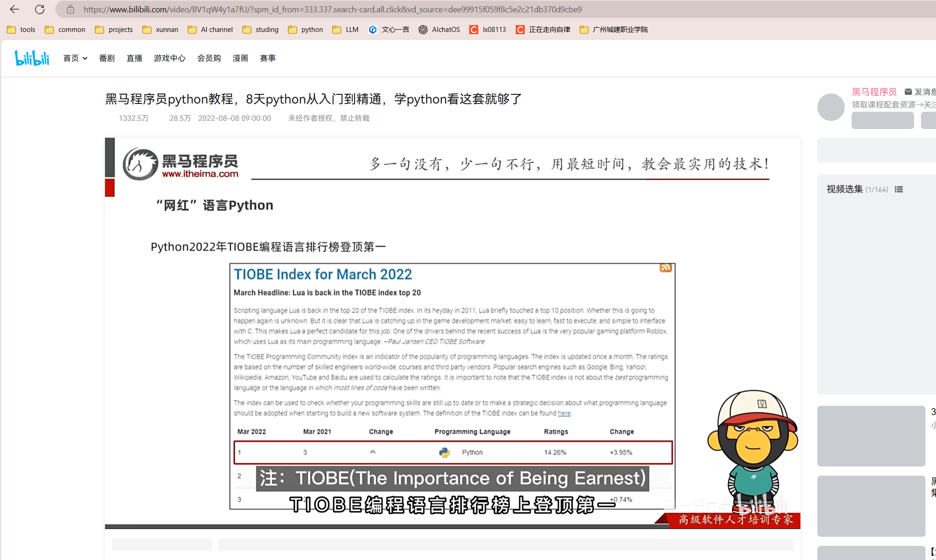Open the 黑马程序员 uploader profile link
Viewport: 936px width, 560px height.
[874, 92]
